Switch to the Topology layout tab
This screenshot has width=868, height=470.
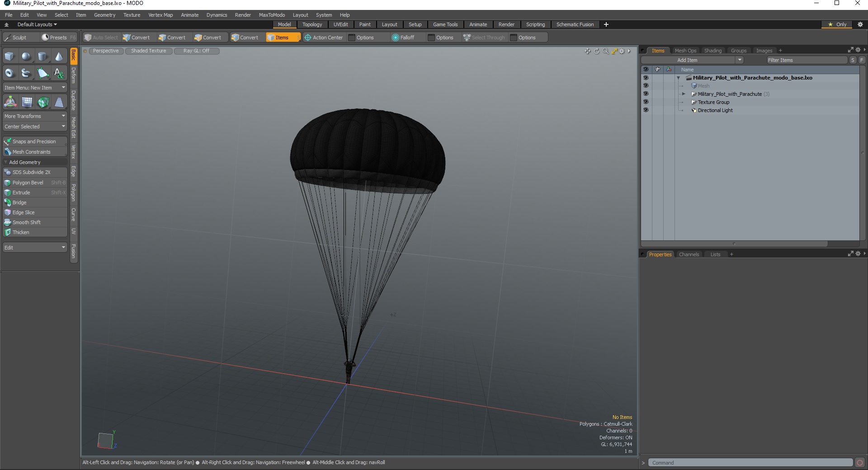point(312,24)
